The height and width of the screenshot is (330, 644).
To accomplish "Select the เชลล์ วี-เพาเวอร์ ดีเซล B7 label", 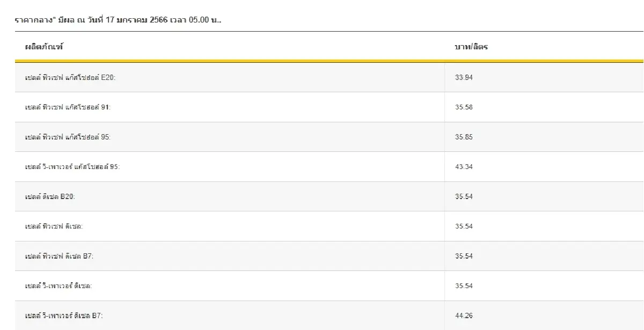I will click(64, 316).
